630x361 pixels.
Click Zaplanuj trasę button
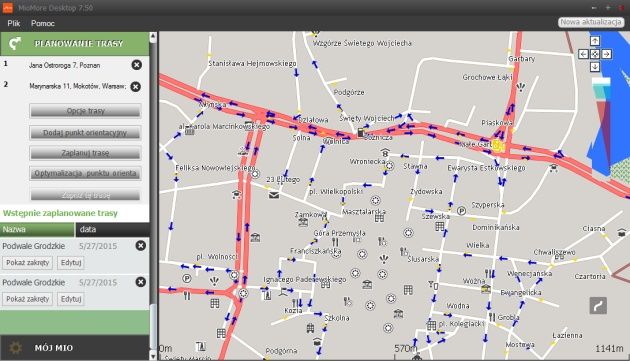click(85, 153)
